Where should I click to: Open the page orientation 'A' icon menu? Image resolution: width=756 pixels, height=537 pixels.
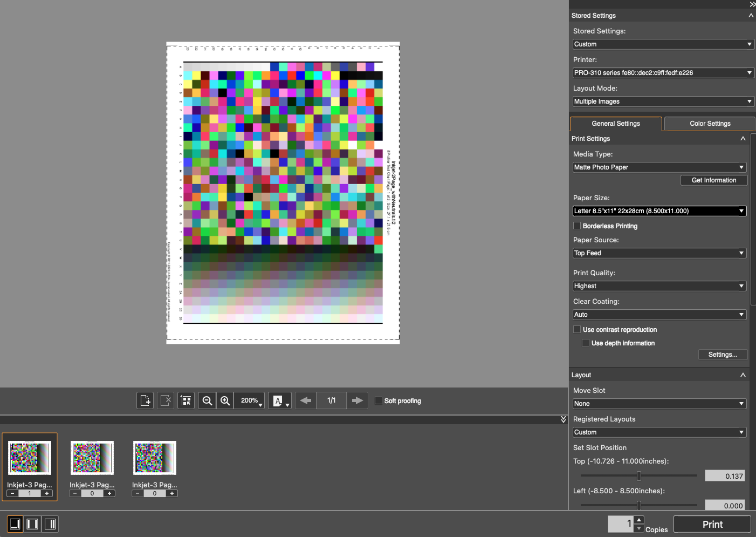point(280,400)
